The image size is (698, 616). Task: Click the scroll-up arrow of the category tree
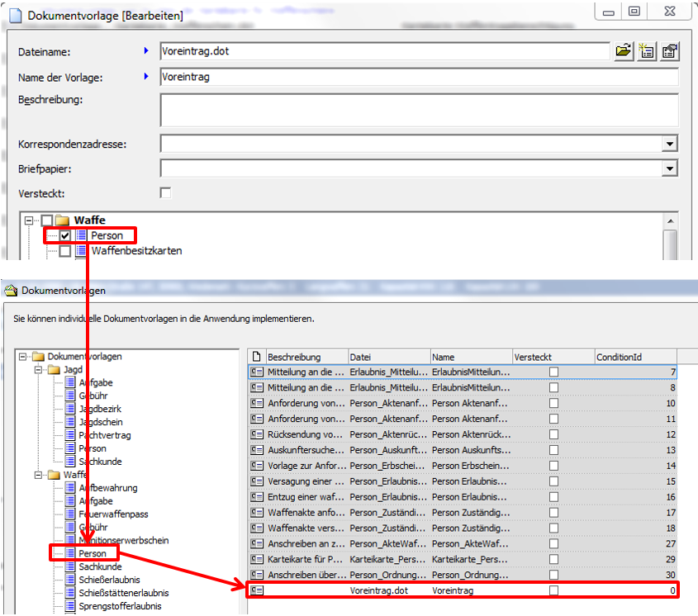670,221
